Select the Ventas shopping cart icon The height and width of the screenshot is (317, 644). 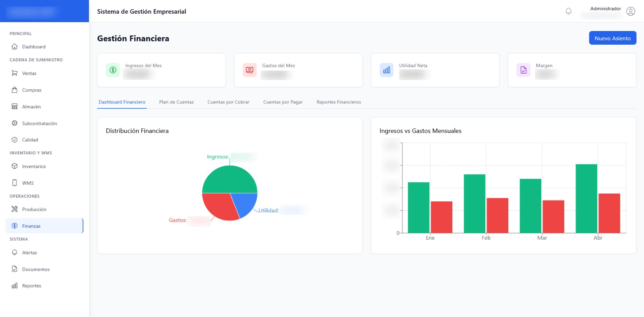14,73
